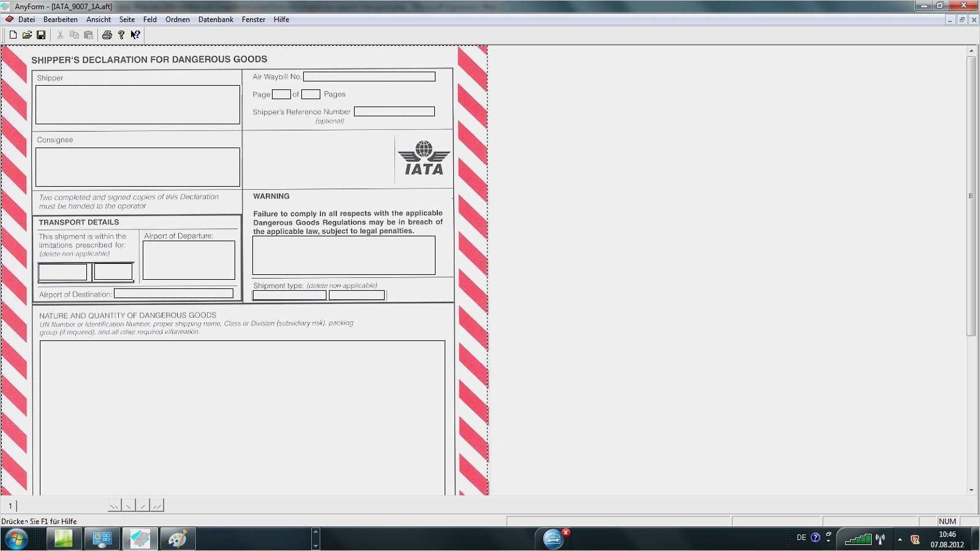Image resolution: width=980 pixels, height=551 pixels.
Task: Open the control panel taskbar icon
Action: tap(102, 539)
